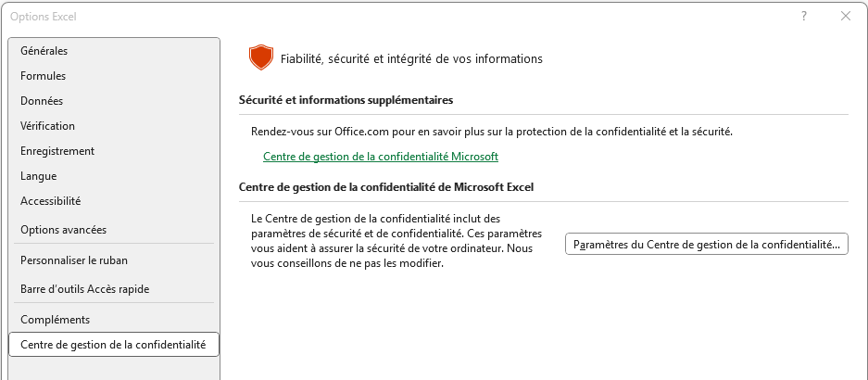The height and width of the screenshot is (380, 868).
Task: Show the Options avancées page
Action: [63, 230]
